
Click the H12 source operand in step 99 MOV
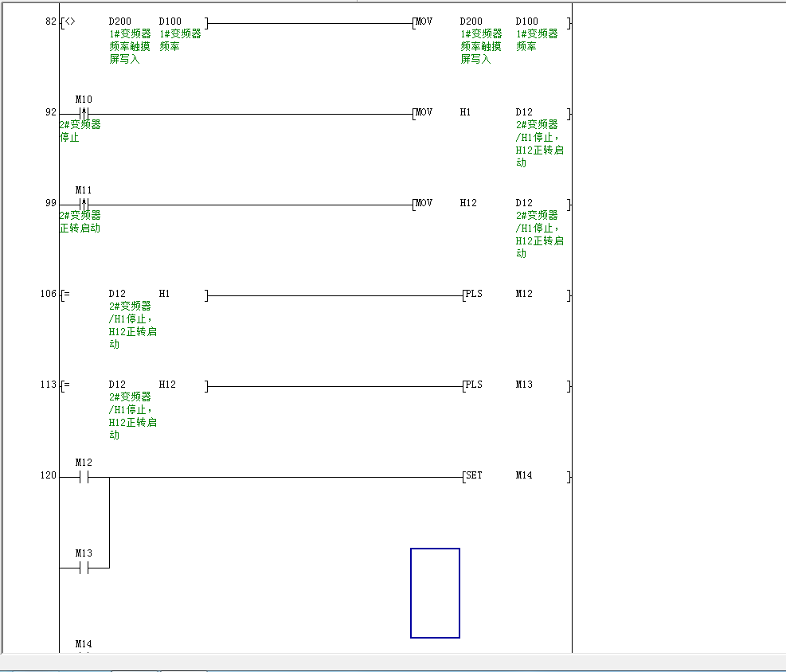coord(468,203)
